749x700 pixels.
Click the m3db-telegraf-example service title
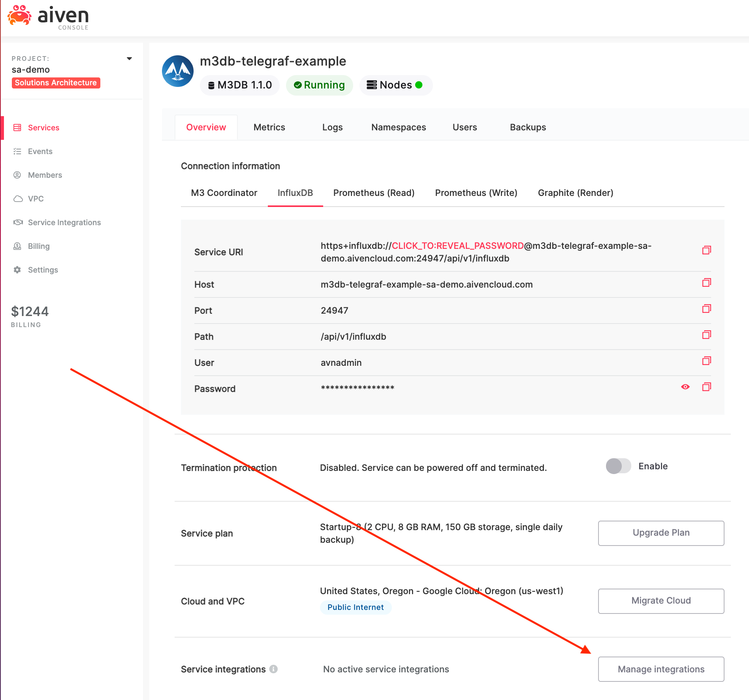click(x=273, y=61)
